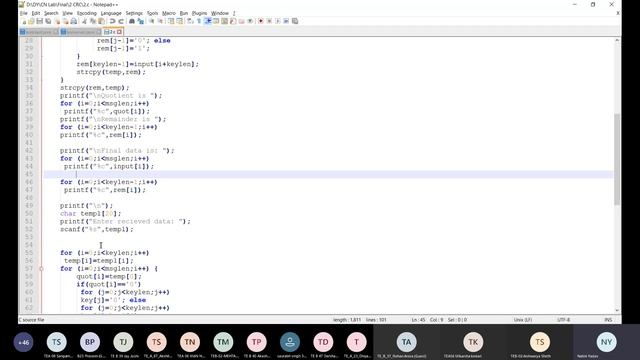The width and height of the screenshot is (640, 360).
Task: Open the Edit menu
Action: (x=36, y=13)
